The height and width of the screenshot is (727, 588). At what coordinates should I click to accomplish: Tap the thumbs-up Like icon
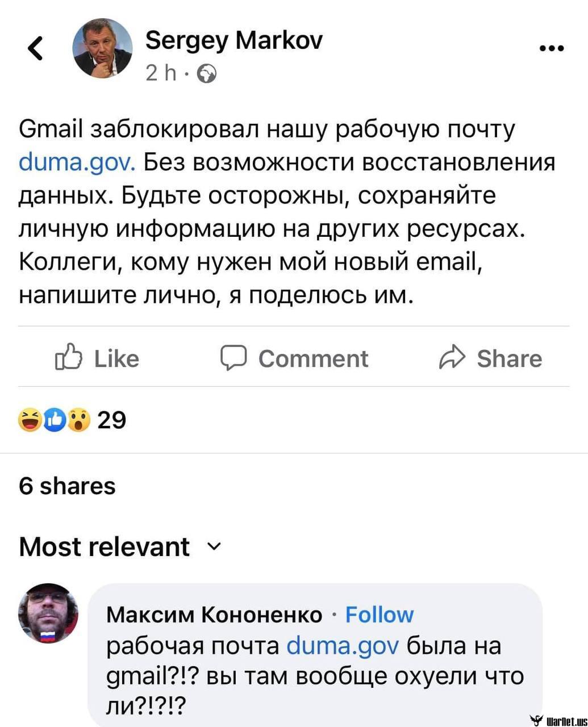pyautogui.click(x=68, y=358)
